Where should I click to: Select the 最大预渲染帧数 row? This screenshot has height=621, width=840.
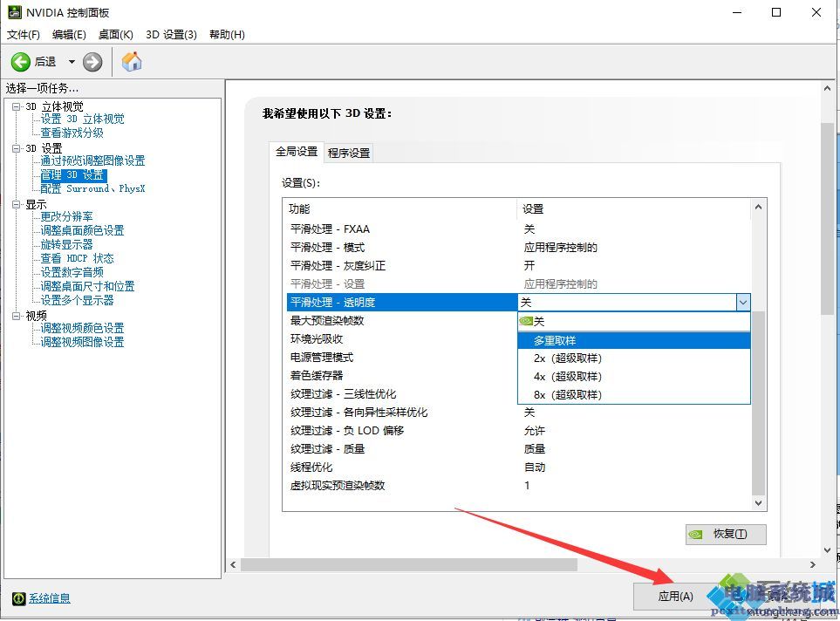click(402, 321)
